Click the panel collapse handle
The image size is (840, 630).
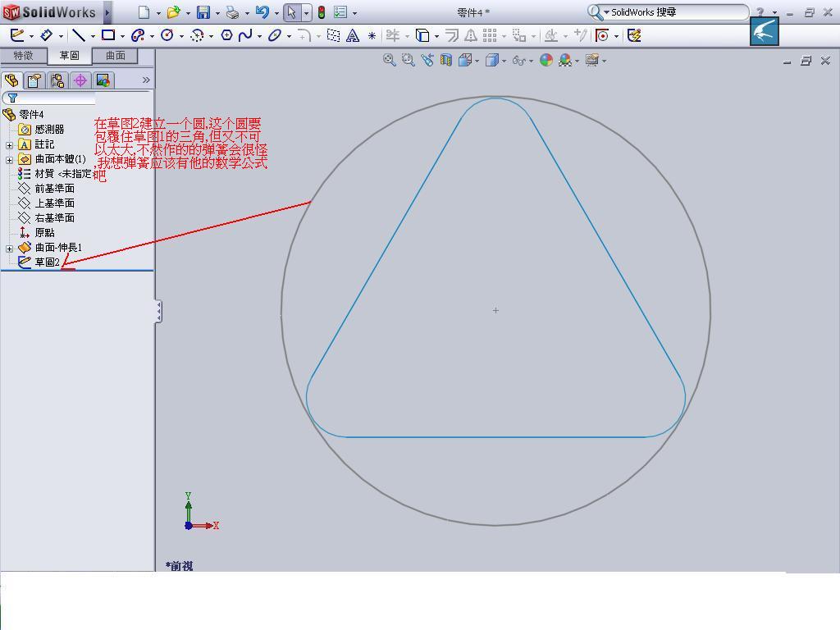(158, 311)
